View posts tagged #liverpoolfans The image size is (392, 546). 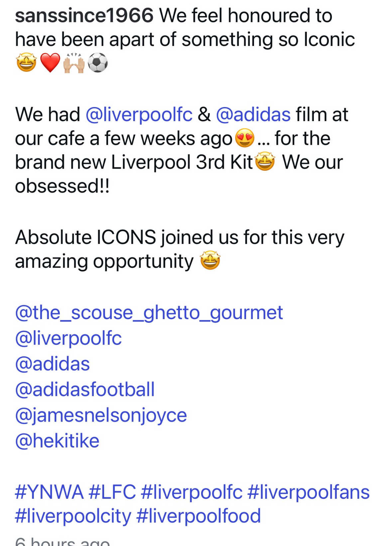click(x=309, y=492)
